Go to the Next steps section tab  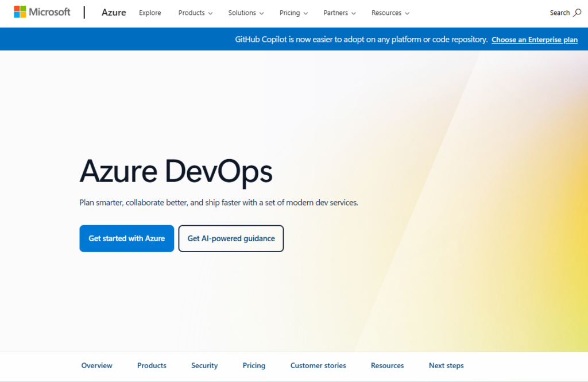446,365
